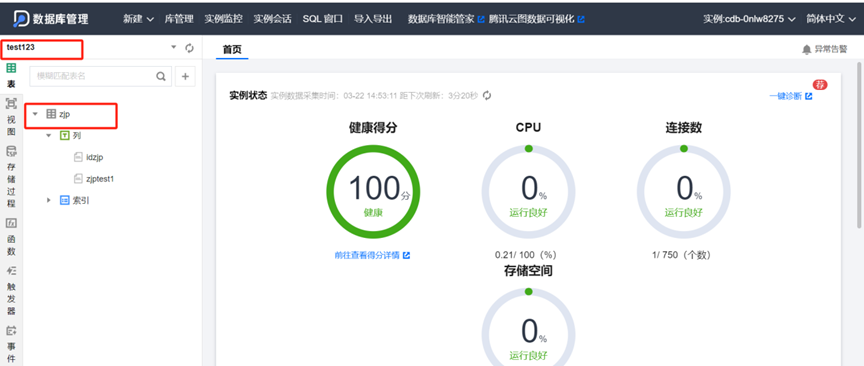Click the search magnifier in table filter

click(160, 77)
